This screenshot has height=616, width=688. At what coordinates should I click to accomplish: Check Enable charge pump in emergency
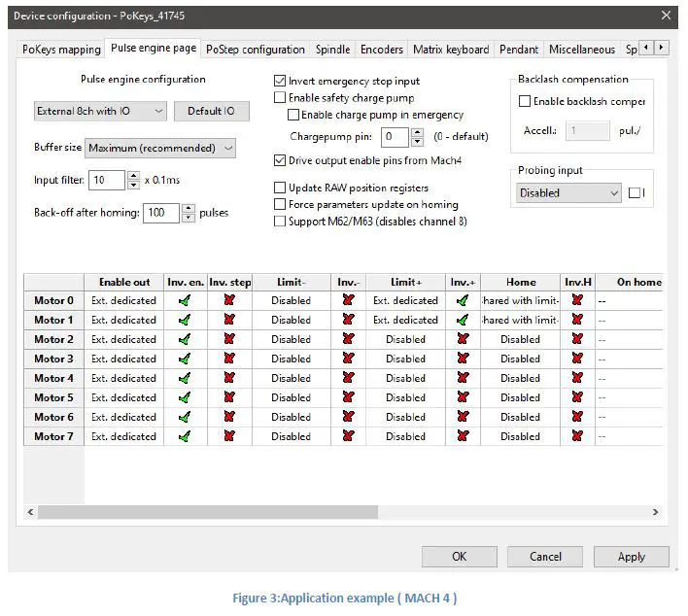coord(293,115)
